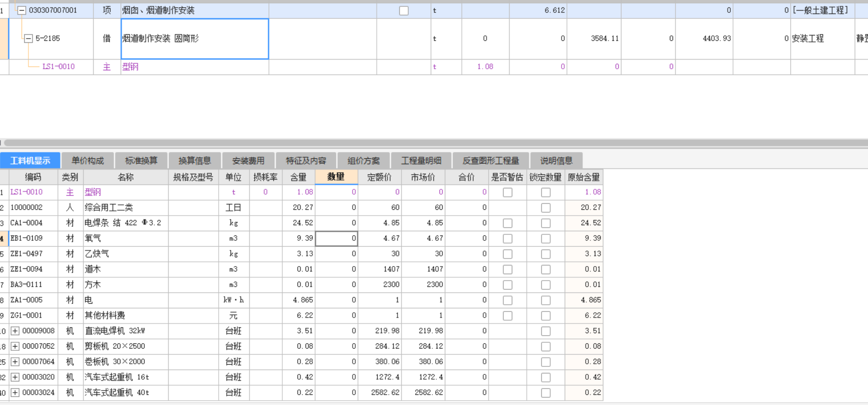868x405 pixels.
Task: Click the 损耗率 column header
Action: (x=266, y=177)
